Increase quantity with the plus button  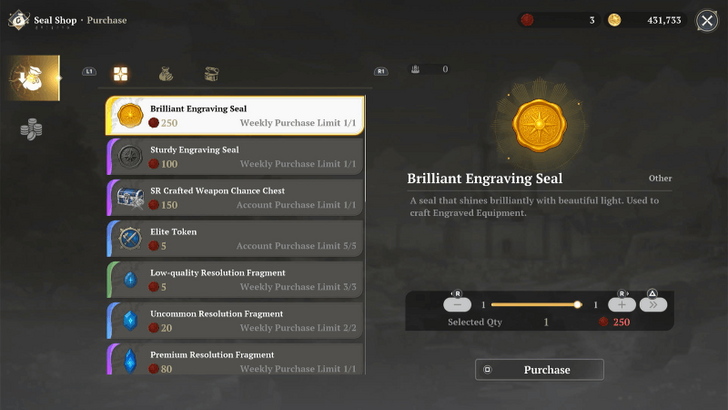621,304
